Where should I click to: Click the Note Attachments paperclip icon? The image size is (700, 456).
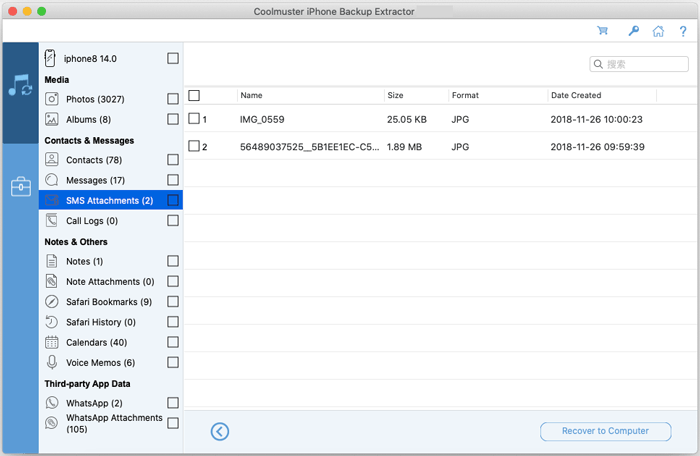coord(52,281)
